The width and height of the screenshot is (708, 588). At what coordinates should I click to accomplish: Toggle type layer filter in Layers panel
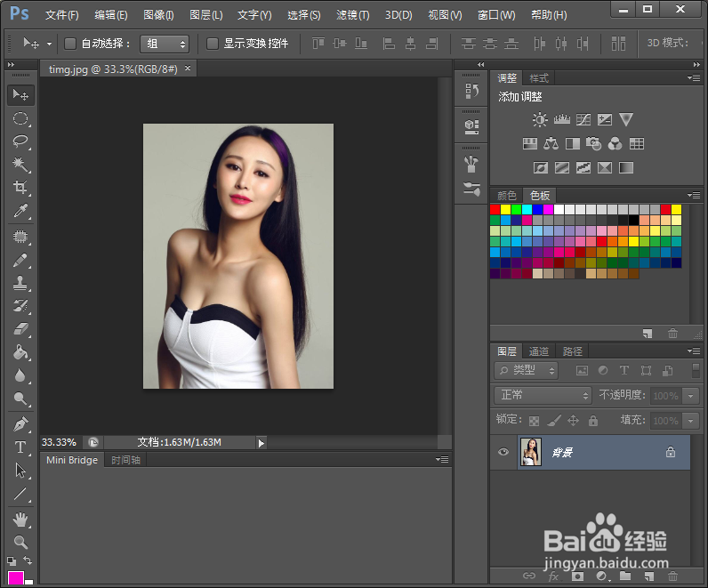tap(624, 371)
